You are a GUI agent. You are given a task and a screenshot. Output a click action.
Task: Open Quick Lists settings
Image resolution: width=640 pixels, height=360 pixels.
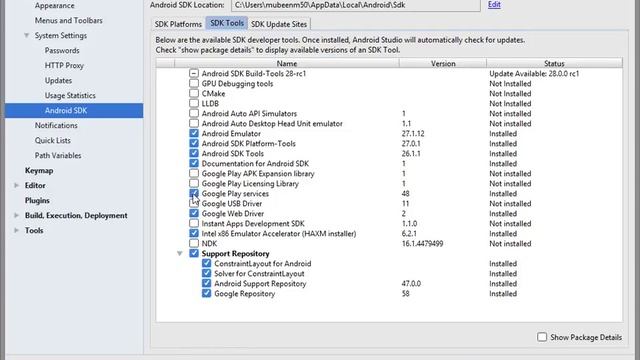(53, 140)
